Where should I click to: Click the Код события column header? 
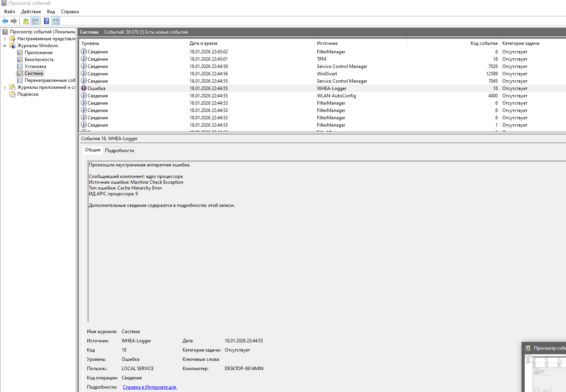(483, 43)
